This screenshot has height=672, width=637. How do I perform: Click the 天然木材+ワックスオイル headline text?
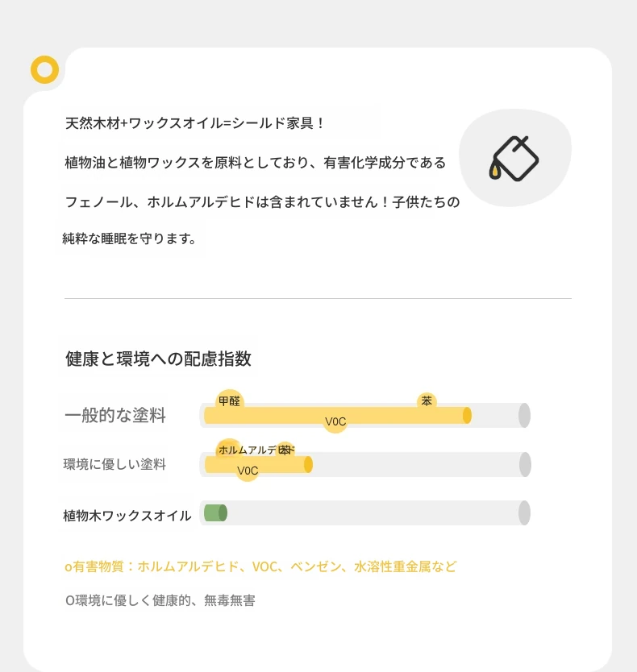coord(194,123)
